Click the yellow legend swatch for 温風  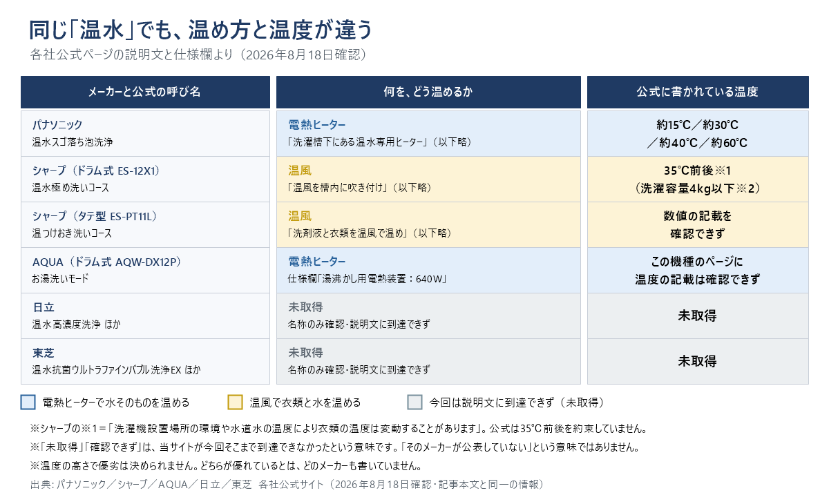coord(235,402)
